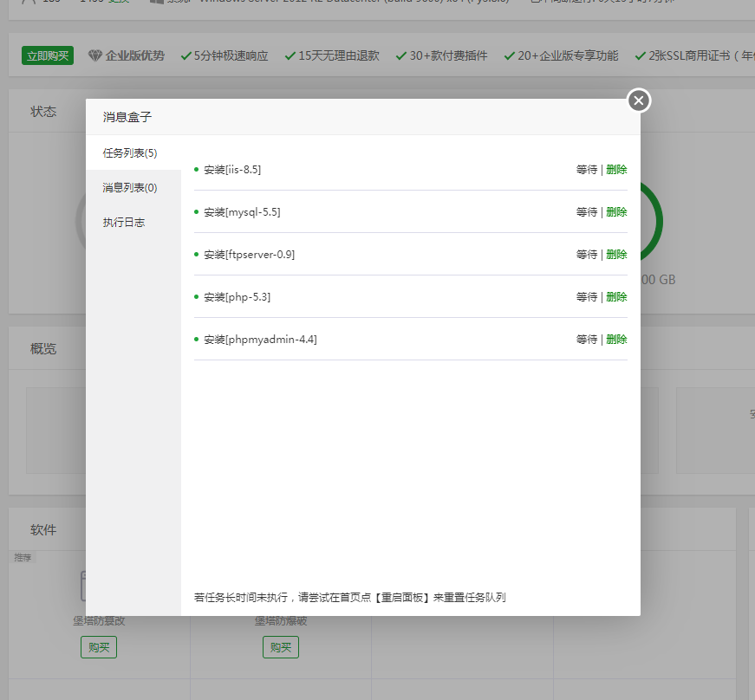Click the 等待 status of php-5.3
755x700 pixels.
(587, 297)
